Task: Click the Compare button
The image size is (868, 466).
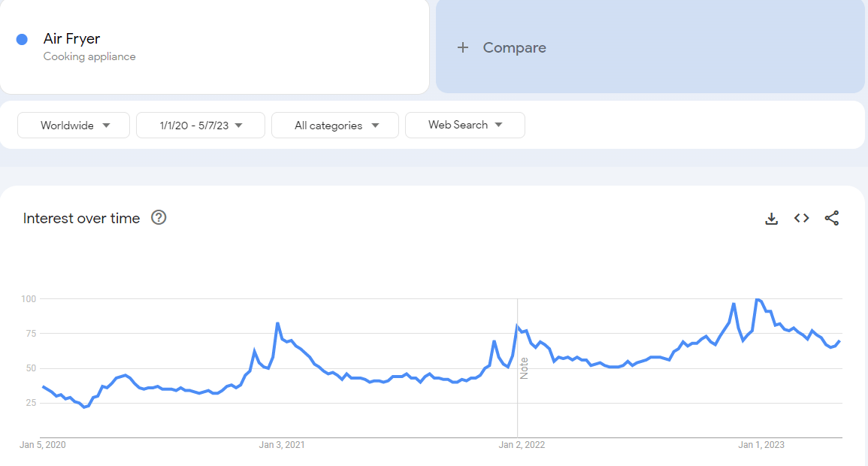Action: click(x=514, y=47)
